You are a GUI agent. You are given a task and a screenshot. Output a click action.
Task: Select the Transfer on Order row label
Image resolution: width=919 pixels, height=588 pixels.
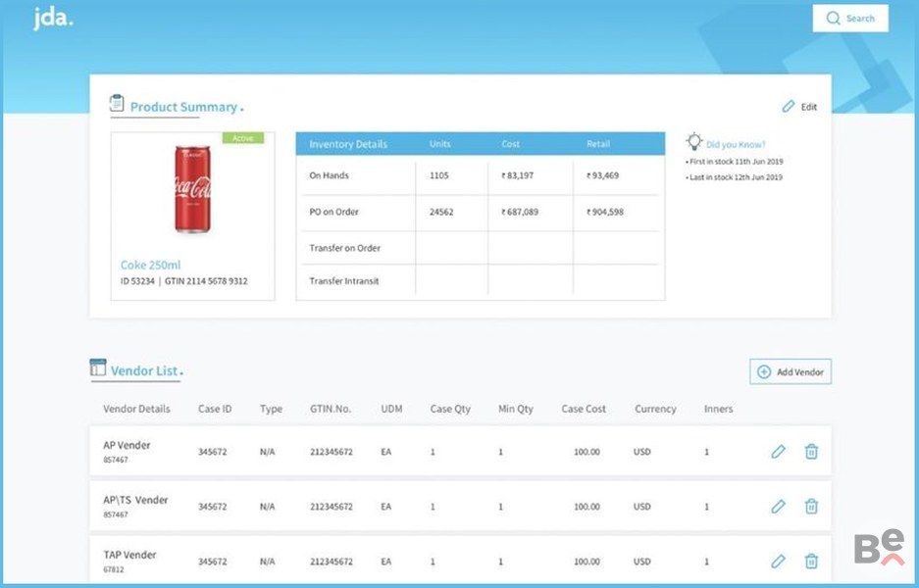pyautogui.click(x=344, y=248)
